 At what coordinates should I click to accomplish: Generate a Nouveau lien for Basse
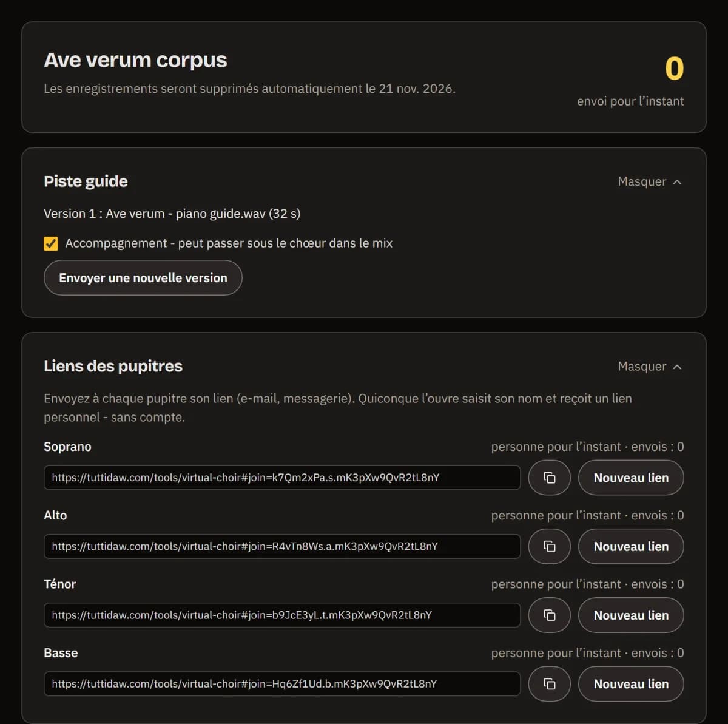631,684
